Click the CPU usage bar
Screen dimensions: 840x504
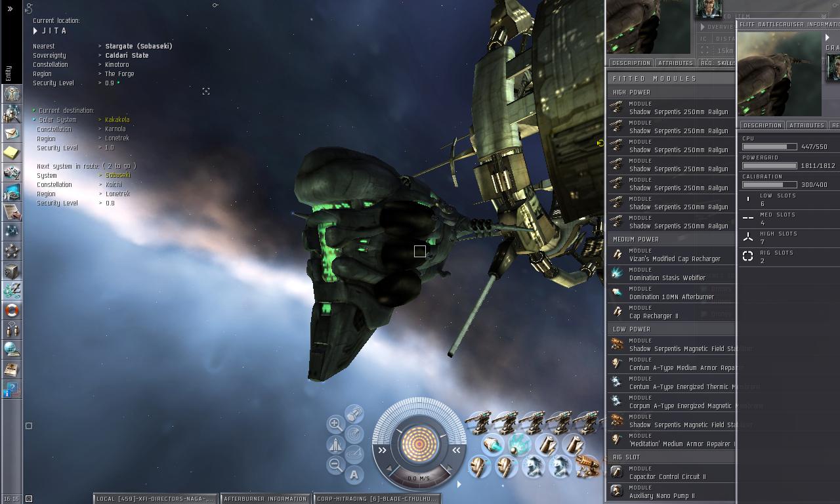click(x=769, y=147)
